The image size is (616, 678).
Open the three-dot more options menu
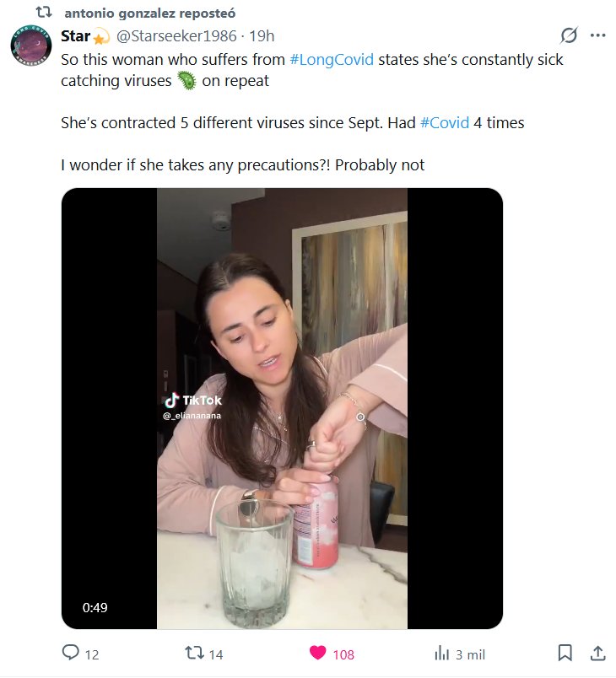tap(597, 35)
